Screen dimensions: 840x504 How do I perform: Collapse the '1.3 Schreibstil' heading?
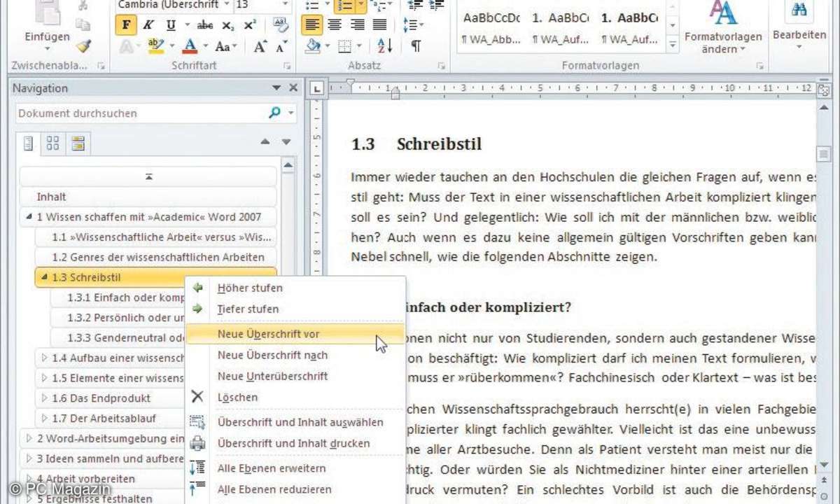45,278
